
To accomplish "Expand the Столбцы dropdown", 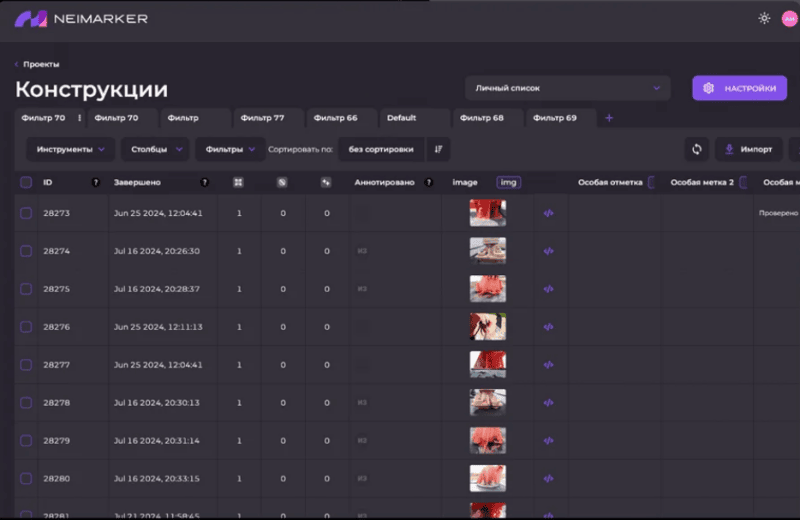I will tap(154, 149).
